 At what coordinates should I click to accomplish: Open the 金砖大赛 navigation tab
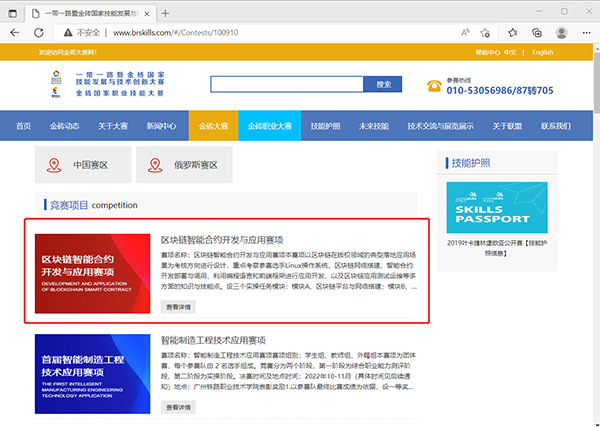pos(212,127)
